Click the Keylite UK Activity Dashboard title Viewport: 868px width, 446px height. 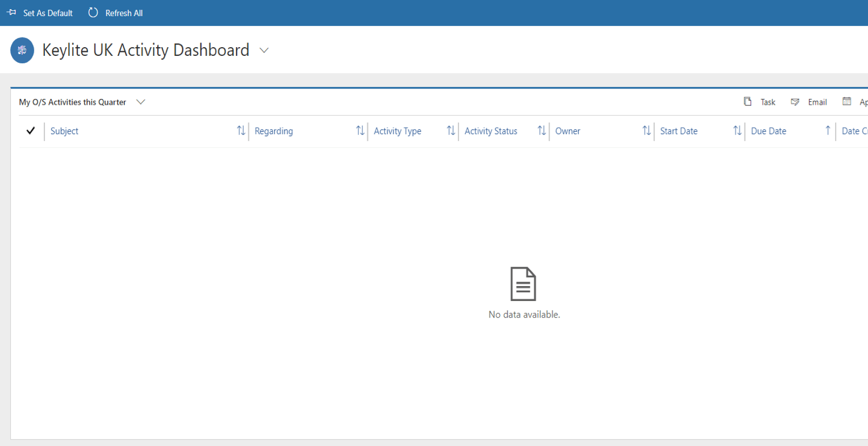[x=146, y=50]
